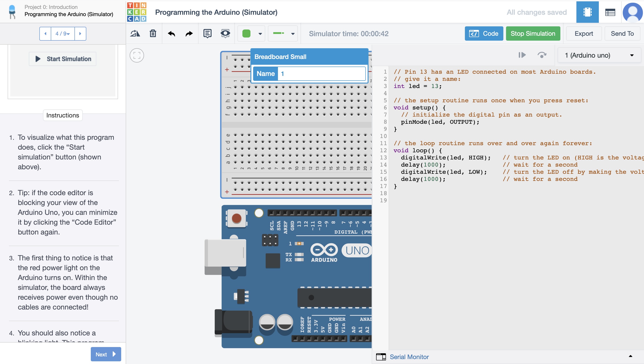
Task: Open the Serial Monitor tab
Action: click(x=409, y=357)
